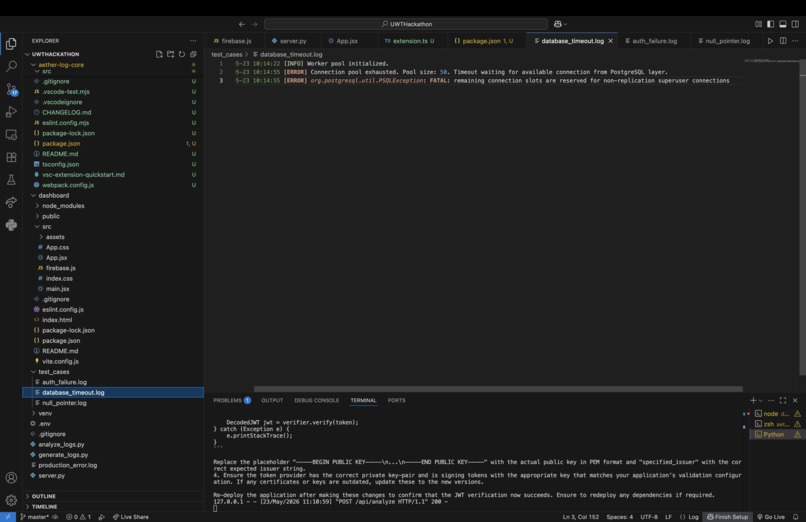Run the file with the play icon
806x522 pixels.
(770, 41)
